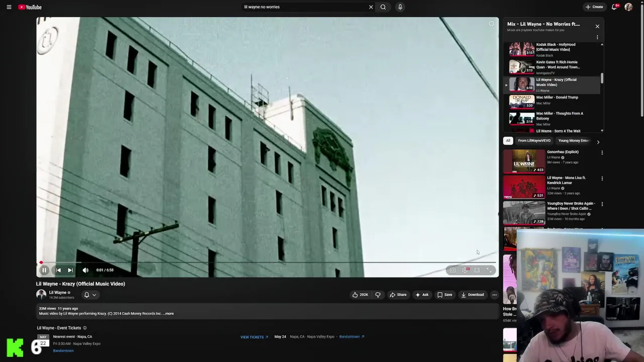Click the YouTube page scrollbar
Image resolution: width=644 pixels, height=362 pixels.
642,60
